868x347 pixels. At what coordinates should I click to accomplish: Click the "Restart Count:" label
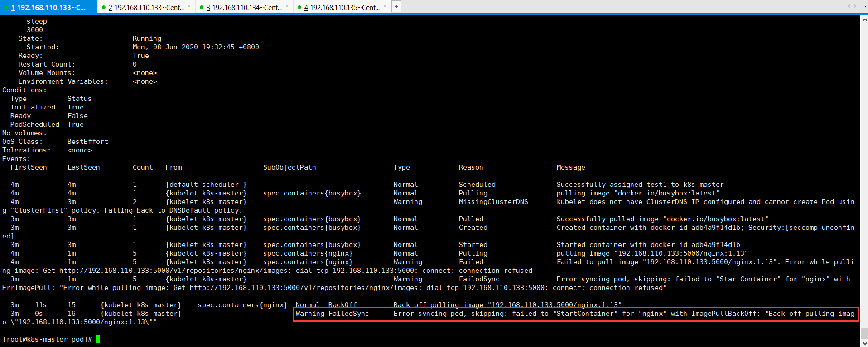coord(47,64)
